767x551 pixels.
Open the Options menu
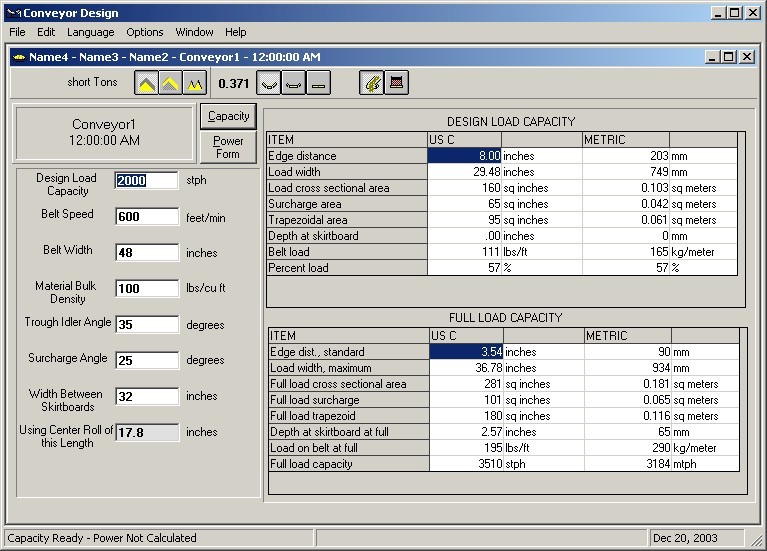[145, 32]
